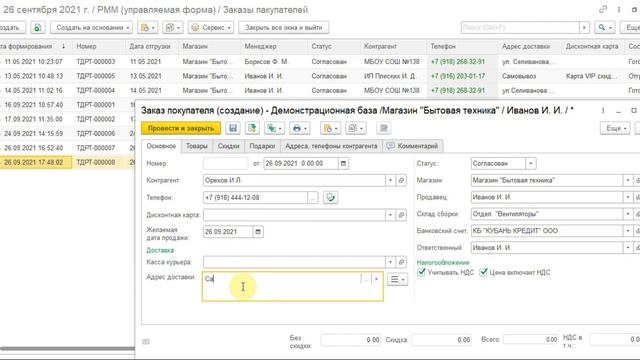Open Адреса, телефоны контрагента tab
Viewport: 640px width, 360px height.
(331, 146)
